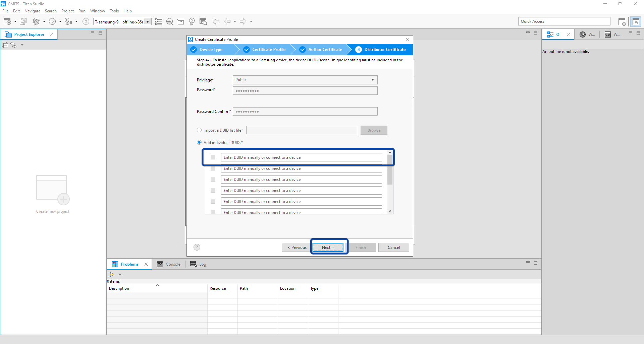This screenshot has height=344, width=644.
Task: Open Project Explorer view menu arrow
Action: coord(22,45)
